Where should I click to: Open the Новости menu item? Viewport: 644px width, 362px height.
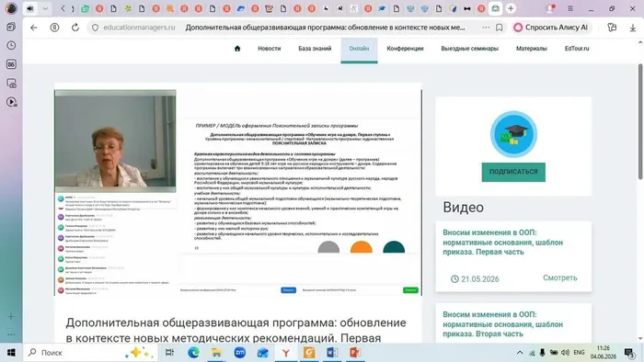coord(269,49)
